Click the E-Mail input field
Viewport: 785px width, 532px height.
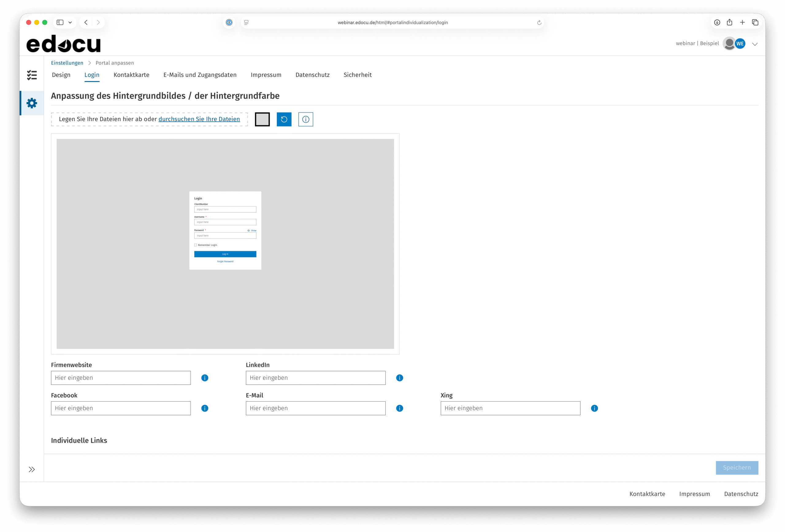tap(315, 408)
